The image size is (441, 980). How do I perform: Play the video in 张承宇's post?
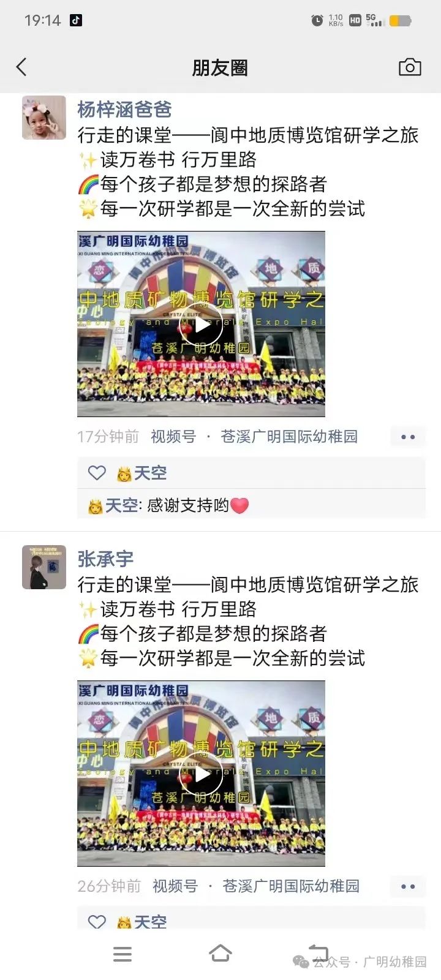coord(201,774)
